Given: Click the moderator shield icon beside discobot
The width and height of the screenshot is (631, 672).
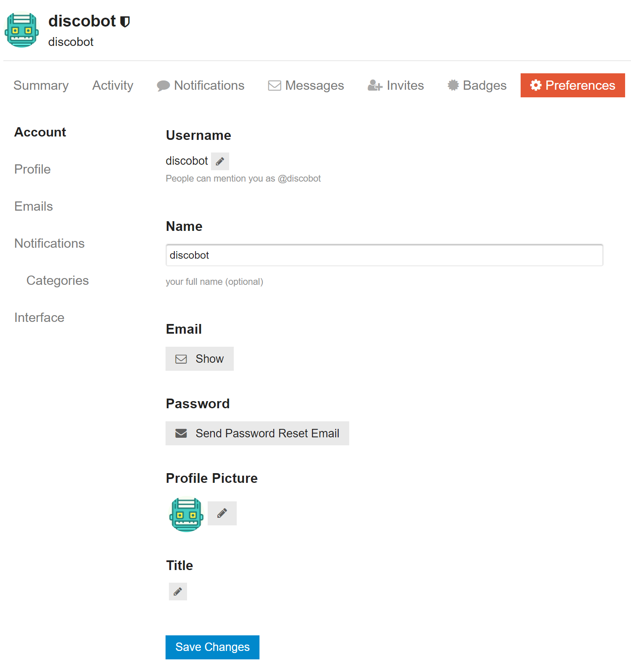Looking at the screenshot, I should [125, 21].
